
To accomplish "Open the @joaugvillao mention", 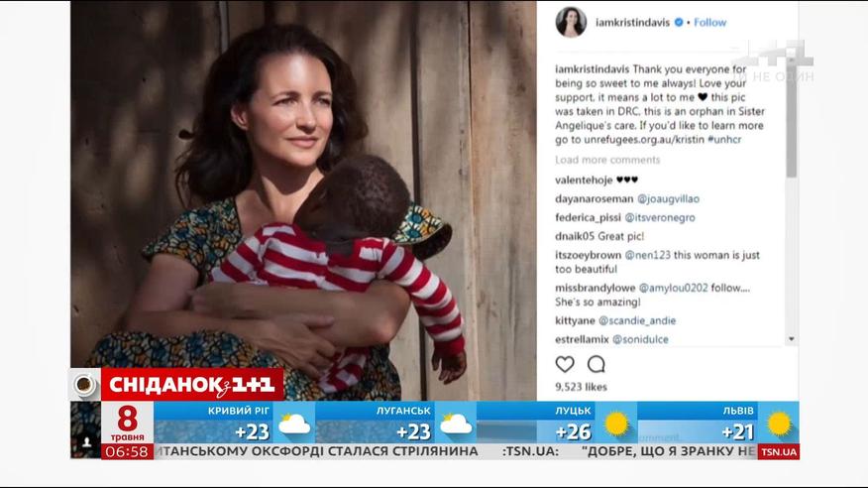I will click(x=668, y=198).
